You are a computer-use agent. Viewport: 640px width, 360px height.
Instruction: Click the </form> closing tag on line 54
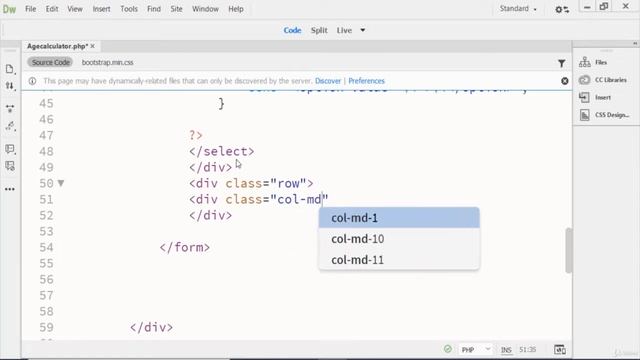click(184, 247)
